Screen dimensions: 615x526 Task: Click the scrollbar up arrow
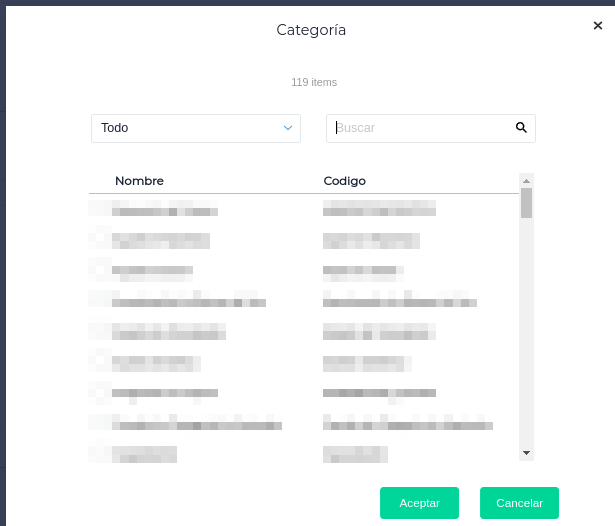click(x=526, y=180)
